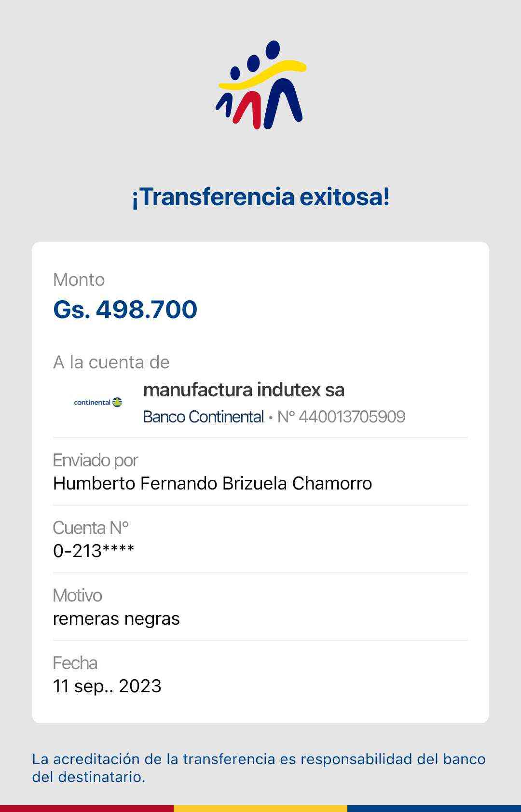Tap recipient name 'manufactura indutex sa'
Screen dimensions: 521x812
[x=244, y=390]
